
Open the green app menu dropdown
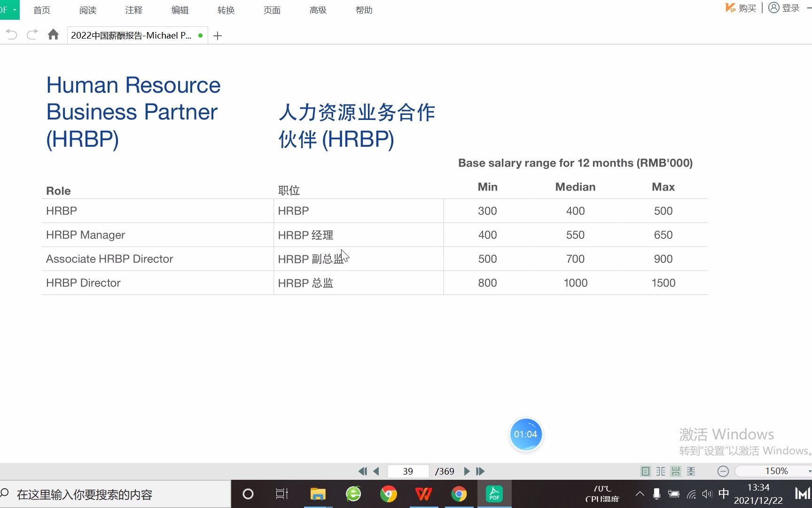9,10
